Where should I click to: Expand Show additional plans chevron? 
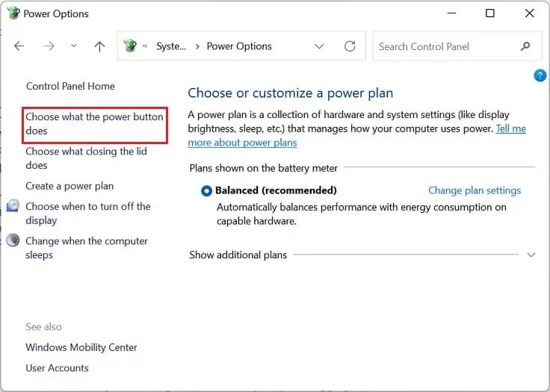531,255
